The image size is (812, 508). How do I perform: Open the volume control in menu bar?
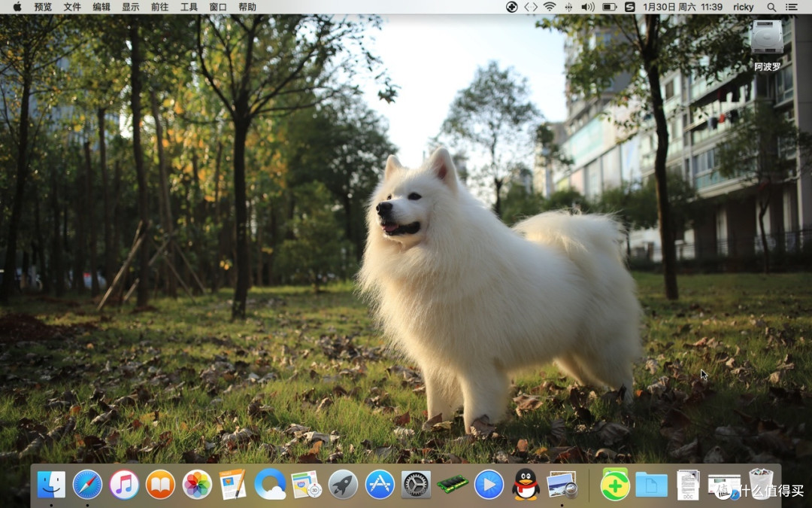588,7
